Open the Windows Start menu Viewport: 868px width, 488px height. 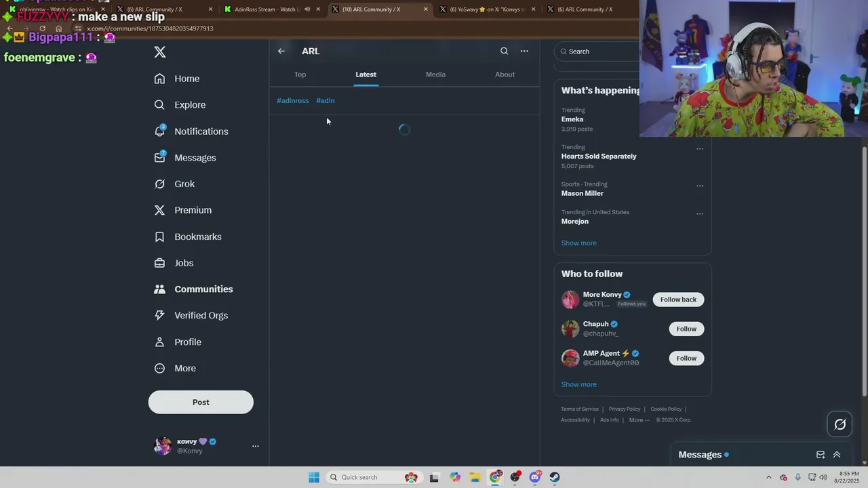click(313, 477)
